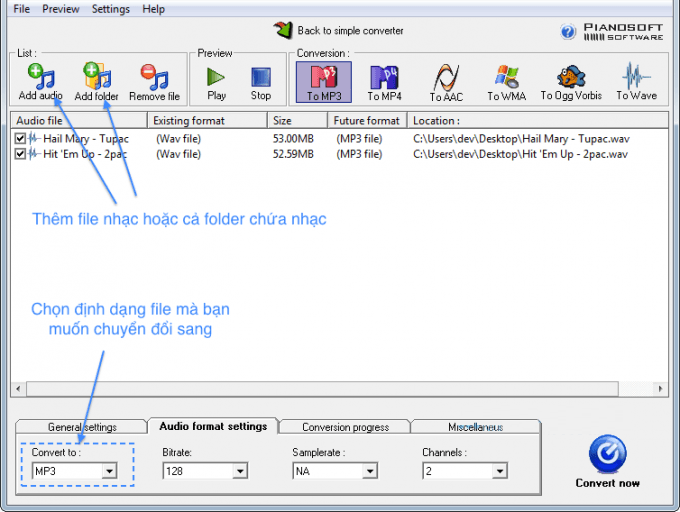
Task: Sort by the Audio file column header
Action: [79, 121]
